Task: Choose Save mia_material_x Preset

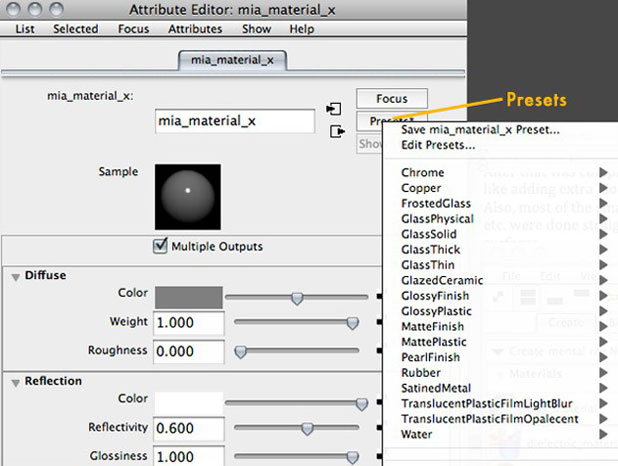Action: [480, 130]
